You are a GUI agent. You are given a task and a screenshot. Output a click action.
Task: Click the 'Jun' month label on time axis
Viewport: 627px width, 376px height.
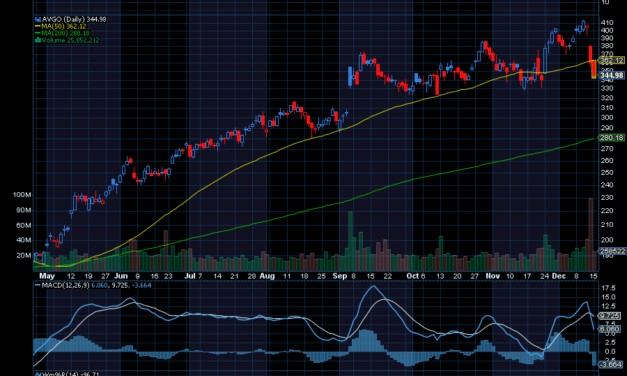pyautogui.click(x=121, y=276)
